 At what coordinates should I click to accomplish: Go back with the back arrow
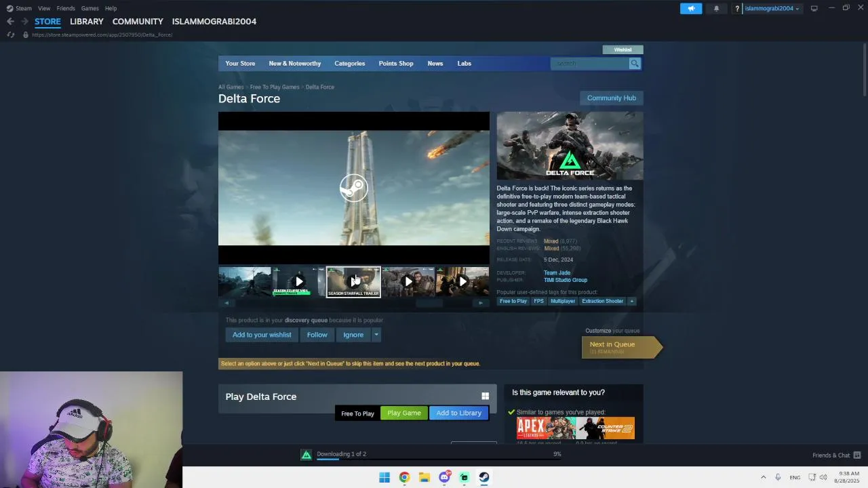10,22
